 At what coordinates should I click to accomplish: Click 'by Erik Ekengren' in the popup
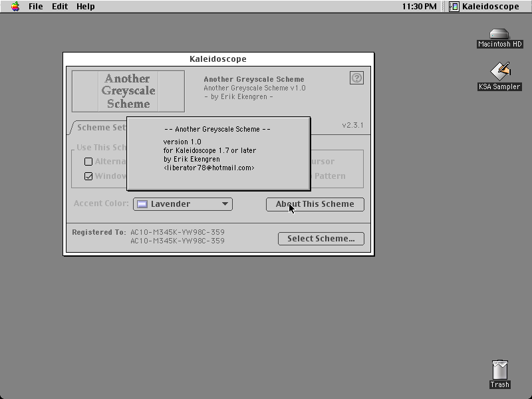tap(192, 159)
